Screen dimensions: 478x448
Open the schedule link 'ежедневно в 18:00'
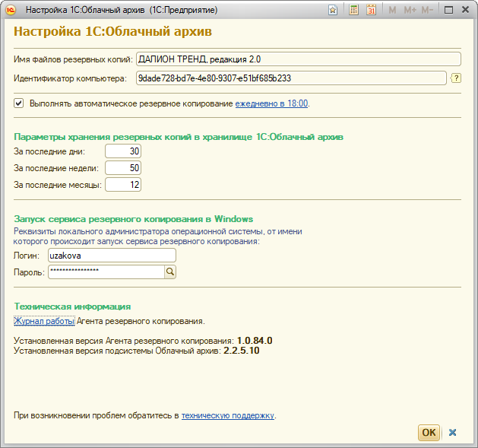click(x=271, y=103)
